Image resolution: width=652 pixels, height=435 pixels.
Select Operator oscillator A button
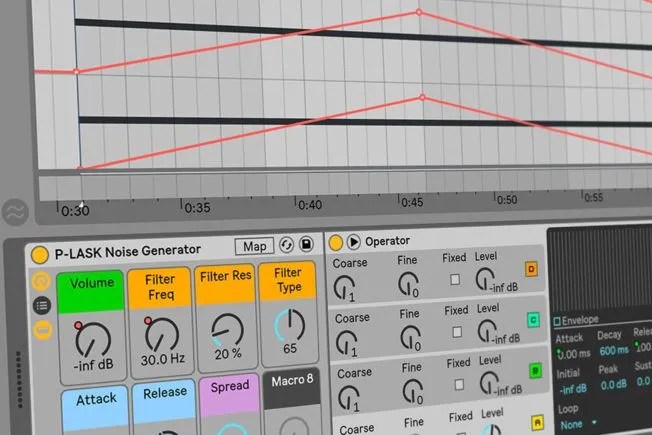click(x=538, y=423)
